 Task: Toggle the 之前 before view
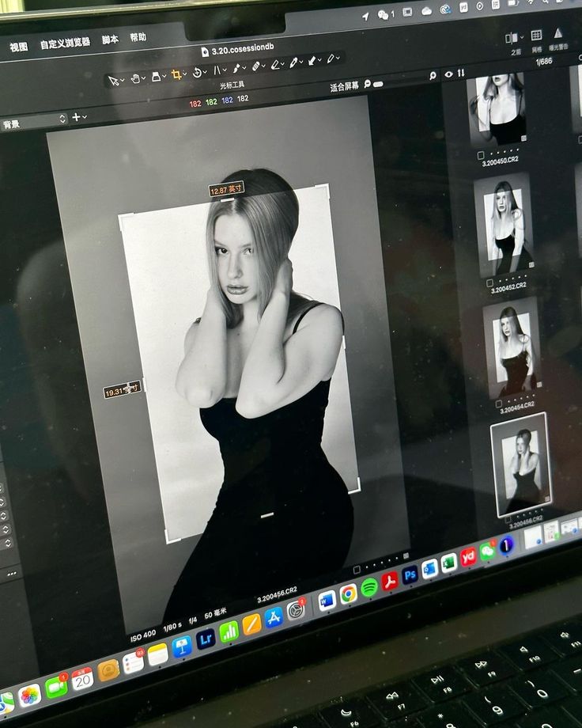(x=512, y=38)
